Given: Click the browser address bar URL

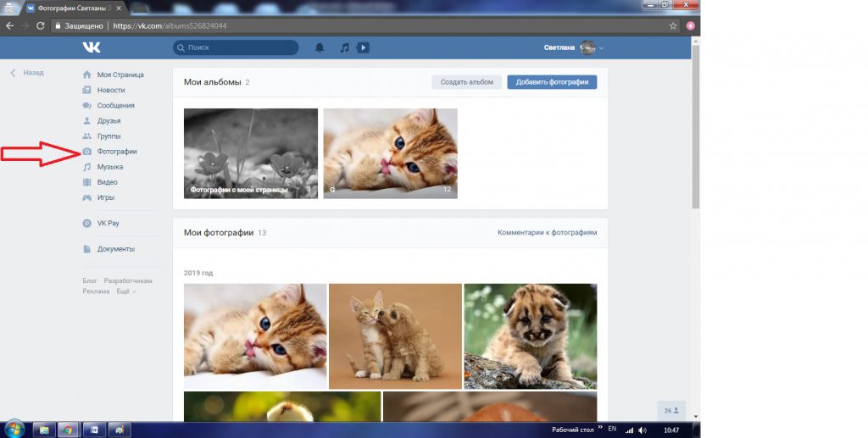Looking at the screenshot, I should click(x=170, y=25).
